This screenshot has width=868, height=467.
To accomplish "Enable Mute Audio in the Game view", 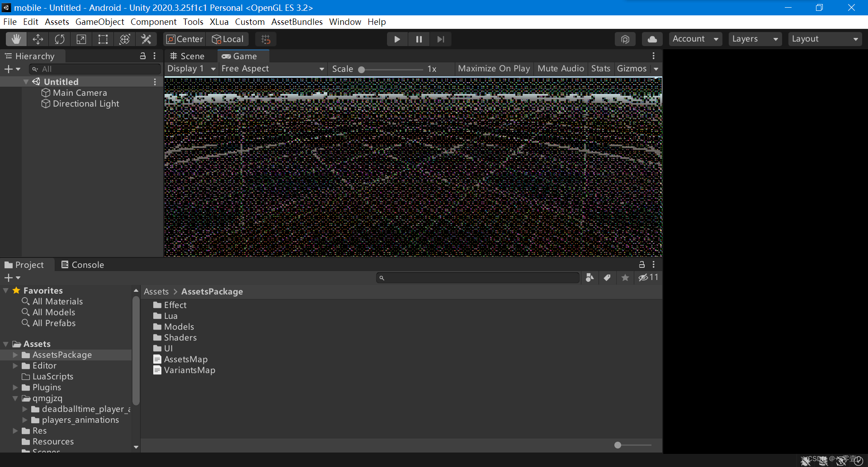I will (x=560, y=69).
